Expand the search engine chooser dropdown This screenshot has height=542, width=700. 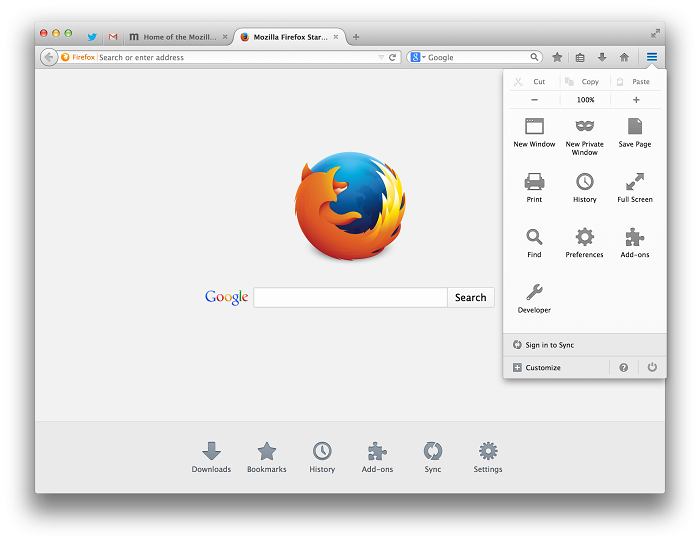pos(418,57)
